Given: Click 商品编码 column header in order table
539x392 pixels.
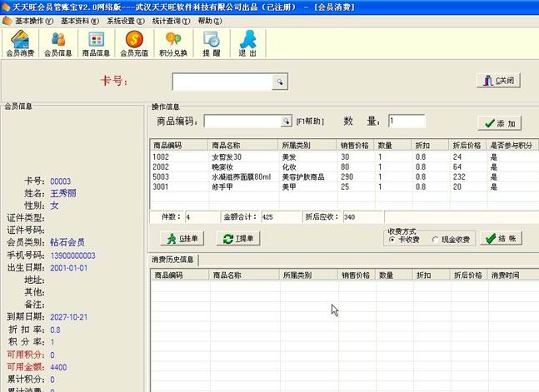Looking at the screenshot, I should [179, 146].
